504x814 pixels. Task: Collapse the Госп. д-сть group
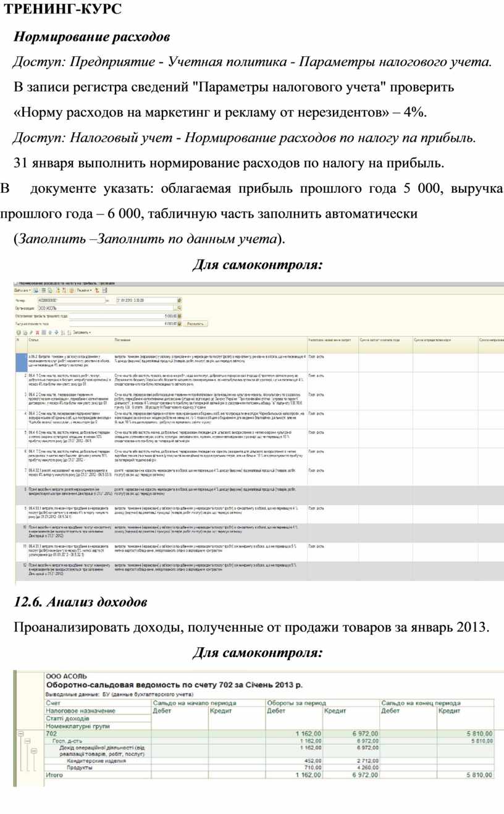coord(28,740)
